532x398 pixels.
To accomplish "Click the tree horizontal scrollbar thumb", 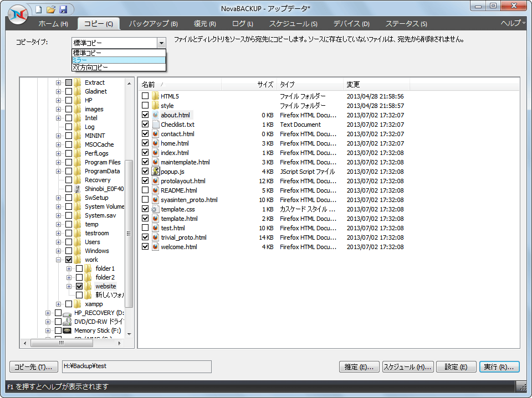I will pos(62,343).
